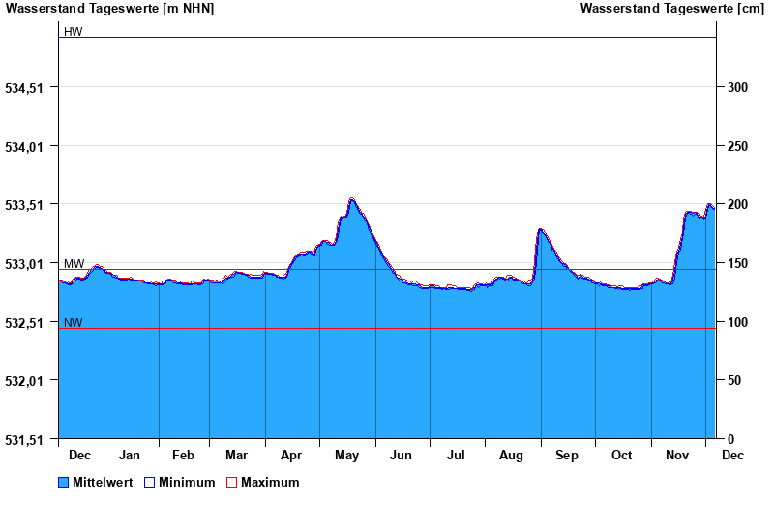
Task: Click the 300 tick on the right axis
Action: pos(737,87)
